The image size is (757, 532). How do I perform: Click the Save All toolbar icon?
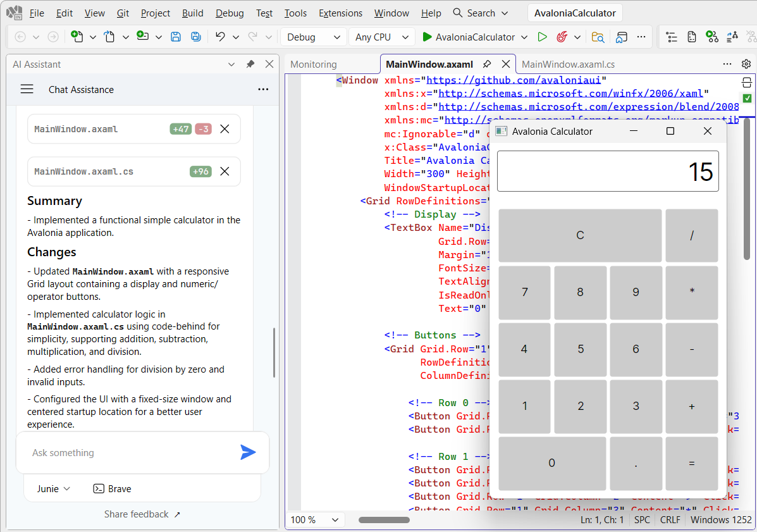[196, 37]
